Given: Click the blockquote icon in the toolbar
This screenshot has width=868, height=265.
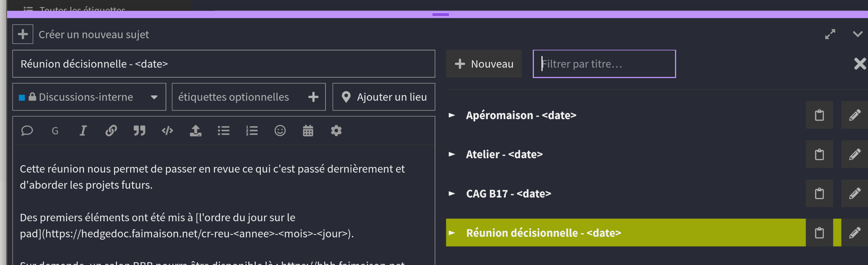Looking at the screenshot, I should (139, 131).
